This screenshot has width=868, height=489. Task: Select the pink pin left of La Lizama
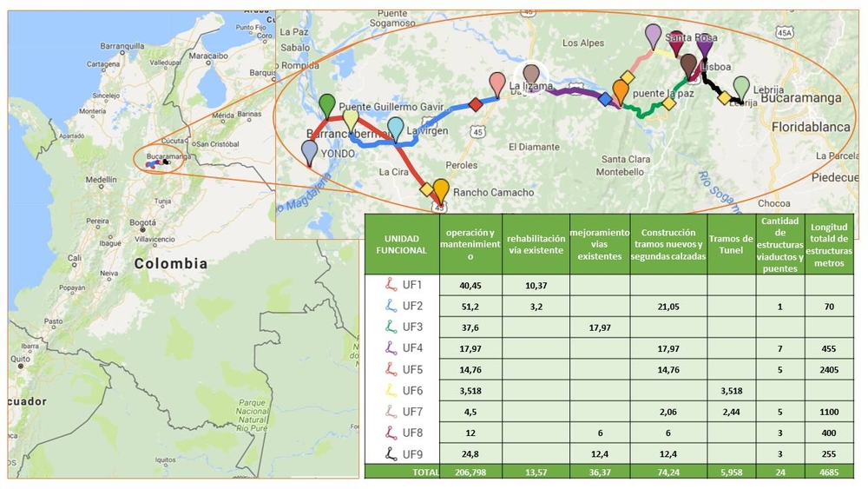[497, 85]
